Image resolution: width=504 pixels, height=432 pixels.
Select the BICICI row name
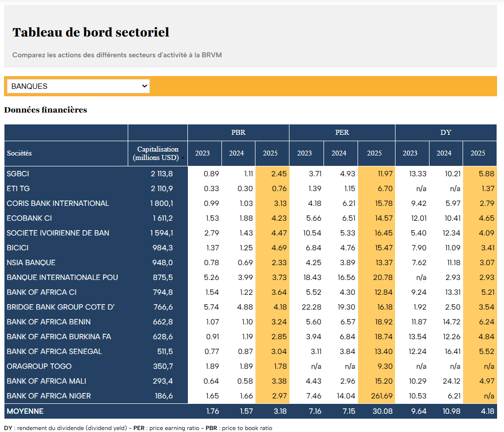[18, 248]
